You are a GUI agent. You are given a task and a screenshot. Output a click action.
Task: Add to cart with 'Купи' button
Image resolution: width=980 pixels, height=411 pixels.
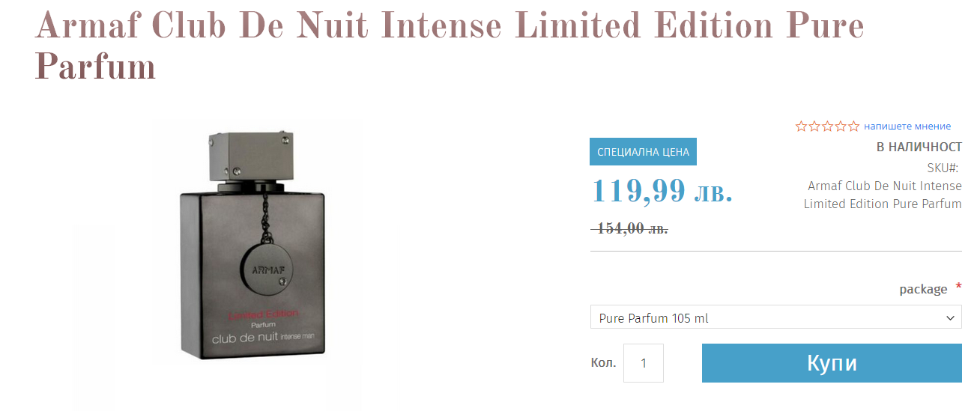832,363
